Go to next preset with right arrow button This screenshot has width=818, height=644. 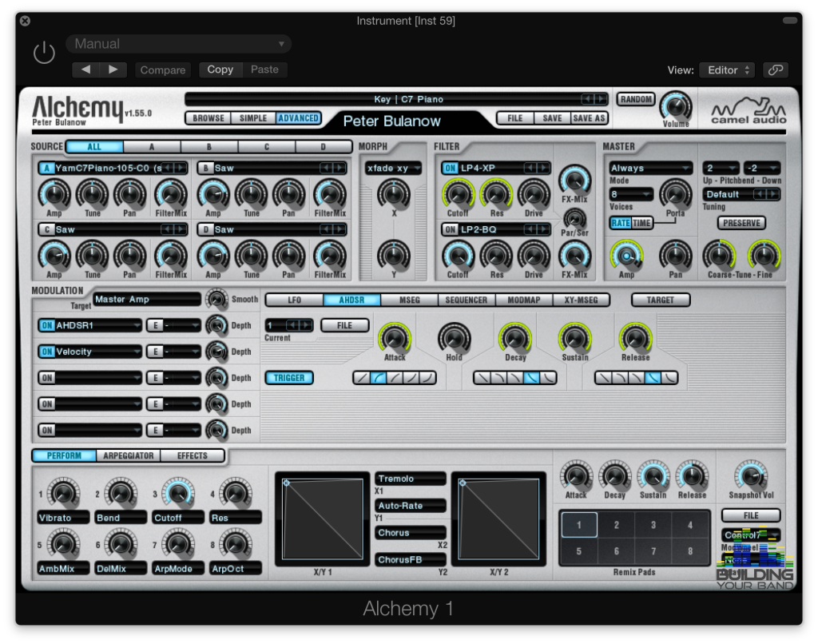click(113, 70)
